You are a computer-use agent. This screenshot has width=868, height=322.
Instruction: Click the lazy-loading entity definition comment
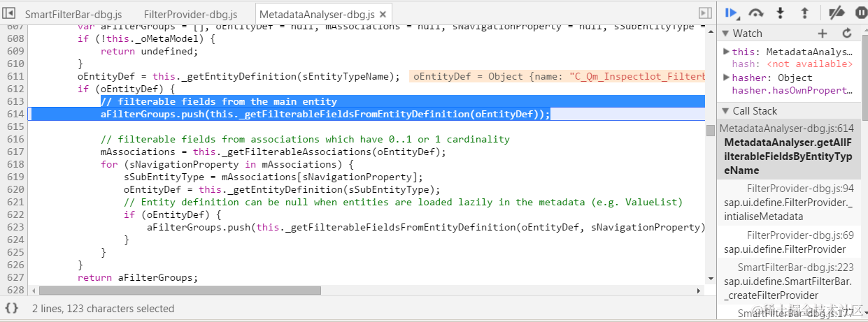[x=403, y=202]
